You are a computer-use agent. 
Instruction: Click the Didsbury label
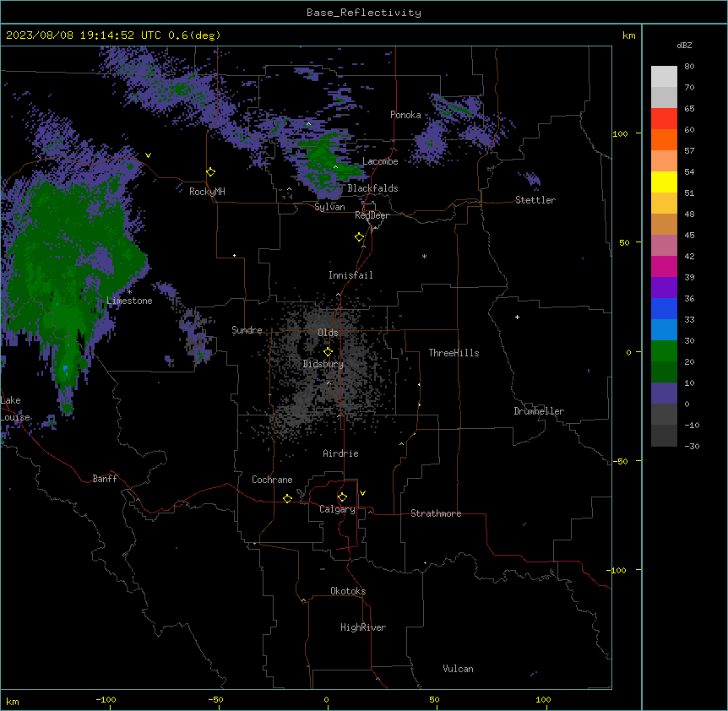click(x=323, y=364)
